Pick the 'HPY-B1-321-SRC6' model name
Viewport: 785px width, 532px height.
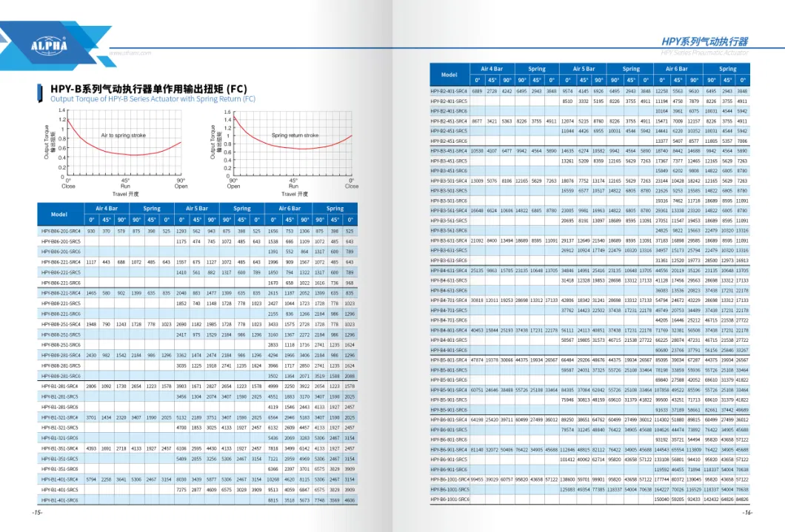click(x=59, y=438)
